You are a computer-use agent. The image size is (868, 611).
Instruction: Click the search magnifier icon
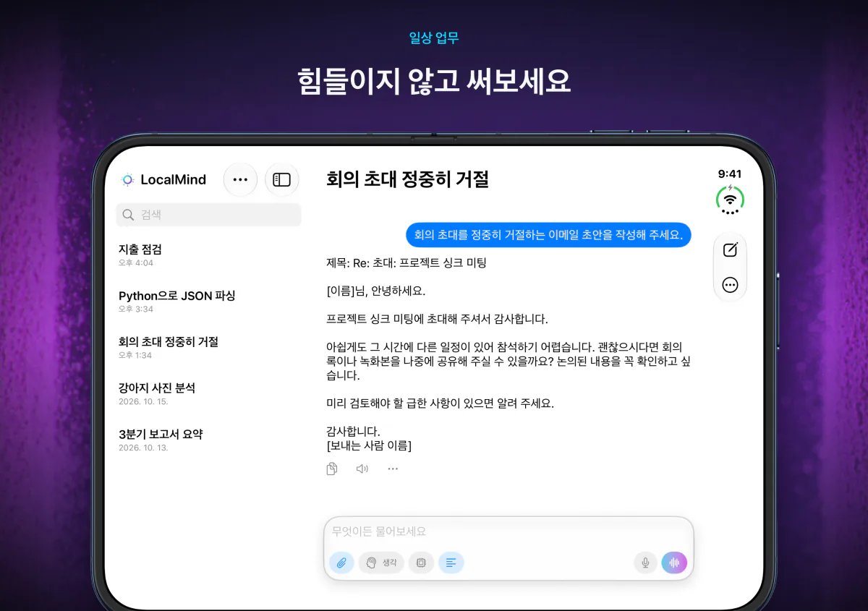(129, 215)
